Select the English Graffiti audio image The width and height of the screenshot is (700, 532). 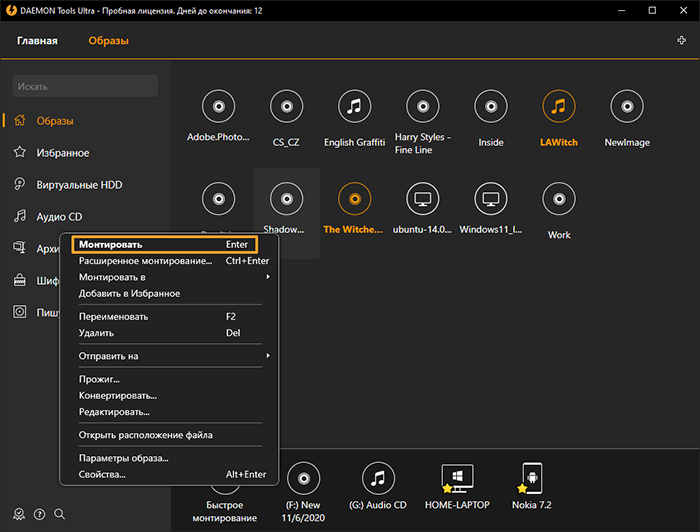tap(354, 106)
